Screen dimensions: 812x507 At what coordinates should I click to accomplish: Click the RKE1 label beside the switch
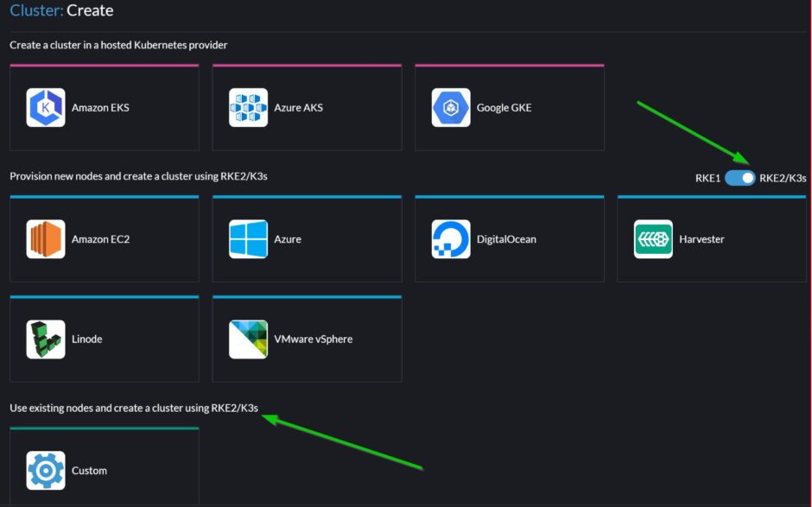[x=707, y=178]
